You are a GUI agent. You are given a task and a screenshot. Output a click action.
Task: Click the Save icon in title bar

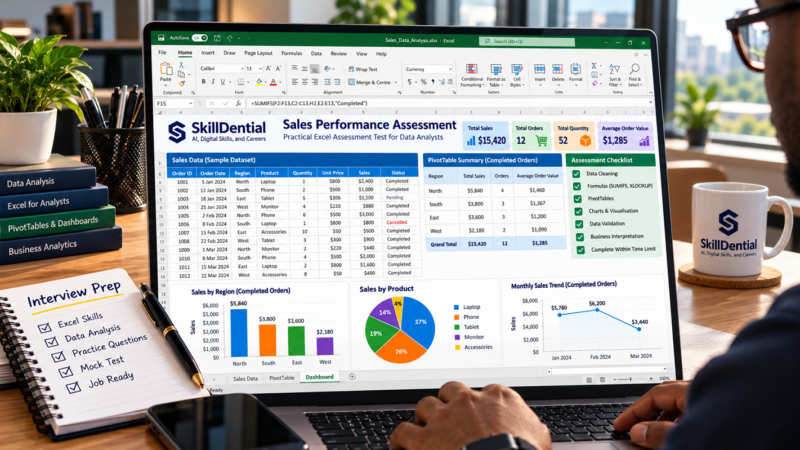161,38
